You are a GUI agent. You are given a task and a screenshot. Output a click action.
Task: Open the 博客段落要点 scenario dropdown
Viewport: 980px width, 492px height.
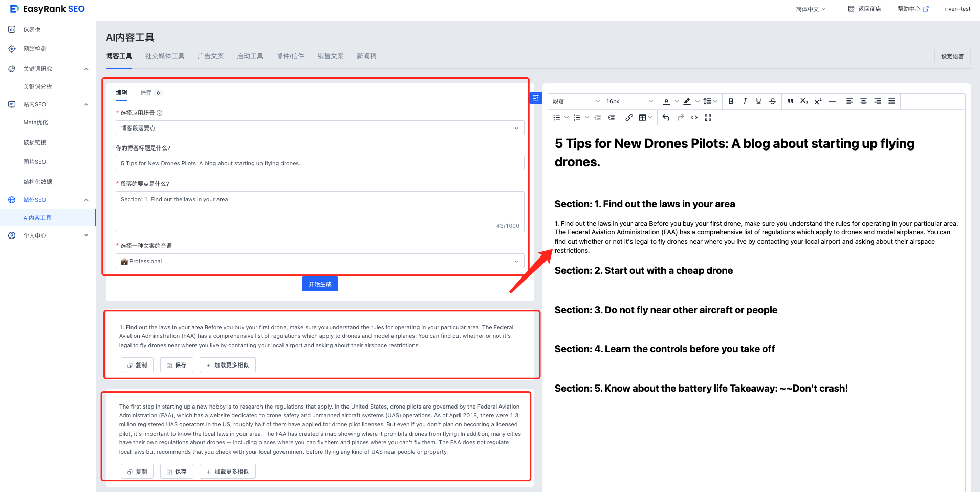pyautogui.click(x=320, y=128)
